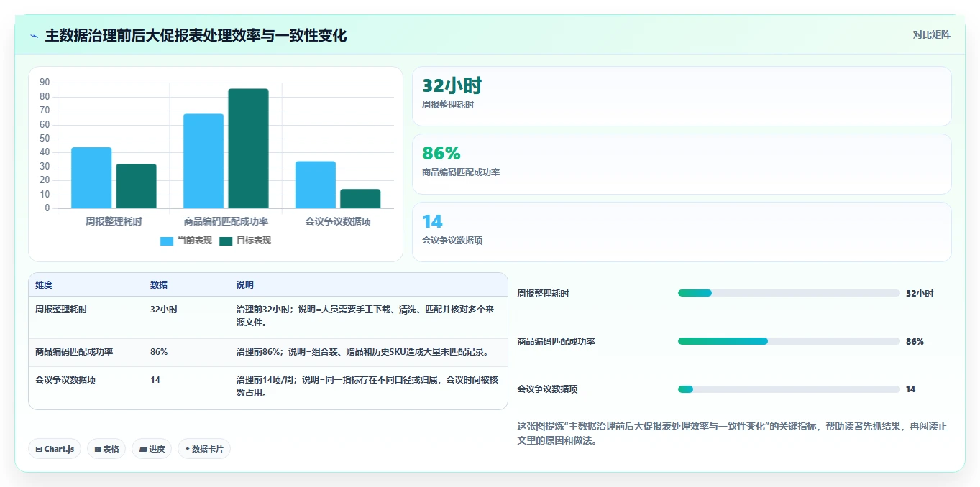Click the 周报整理耗时 chart axis label
Image resolution: width=980 pixels, height=487 pixels.
tap(114, 221)
